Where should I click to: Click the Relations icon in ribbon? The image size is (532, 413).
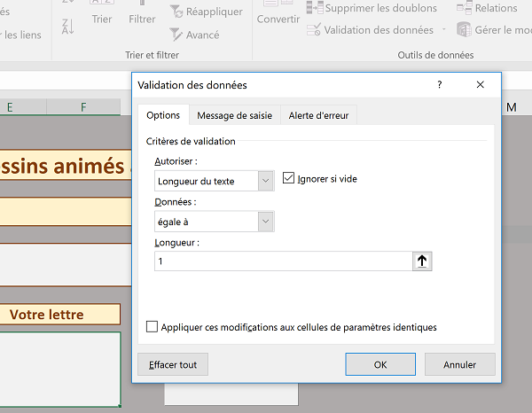(x=464, y=8)
